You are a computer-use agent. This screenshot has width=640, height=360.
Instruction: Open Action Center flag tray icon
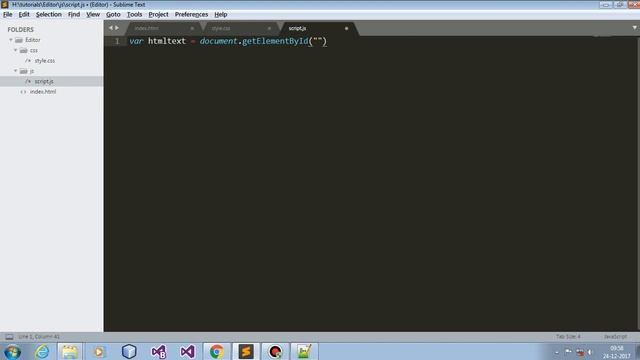click(568, 351)
